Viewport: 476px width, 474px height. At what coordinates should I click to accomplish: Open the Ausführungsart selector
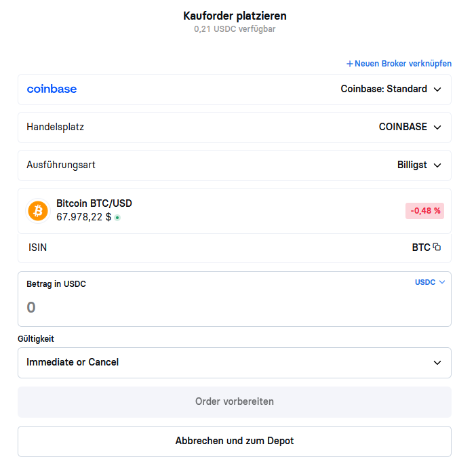tap(235, 165)
